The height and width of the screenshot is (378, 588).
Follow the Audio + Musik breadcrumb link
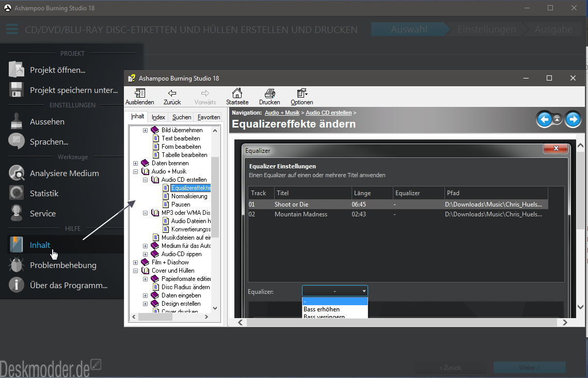point(282,113)
